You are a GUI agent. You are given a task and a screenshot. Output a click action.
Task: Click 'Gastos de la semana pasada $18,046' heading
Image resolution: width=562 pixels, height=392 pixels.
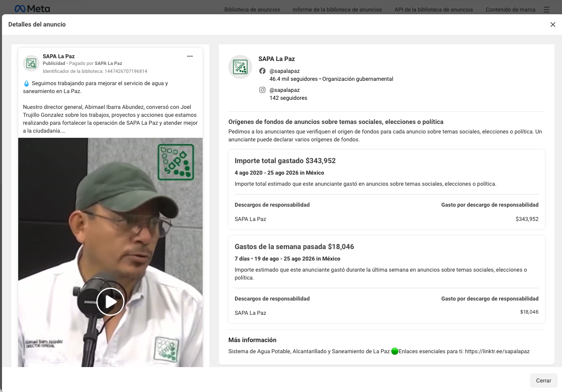(294, 247)
